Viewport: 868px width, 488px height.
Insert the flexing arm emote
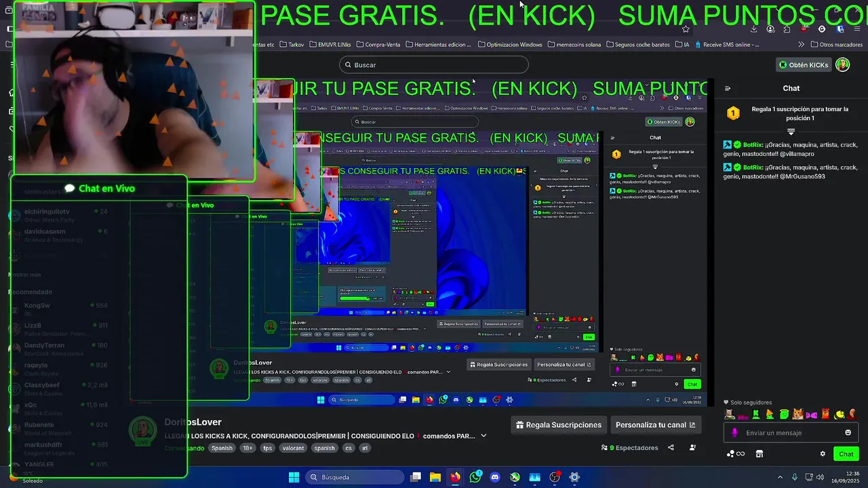tap(852, 414)
